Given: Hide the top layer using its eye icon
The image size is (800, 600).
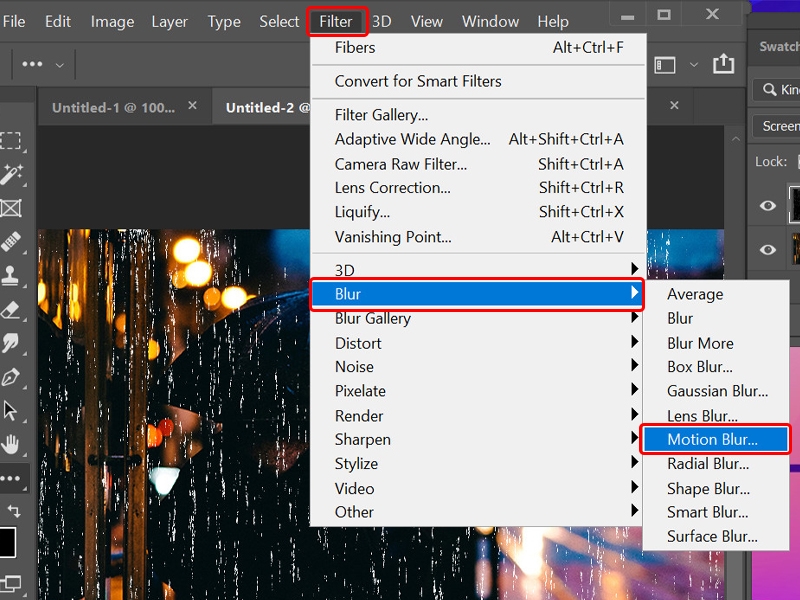Looking at the screenshot, I should click(x=766, y=204).
